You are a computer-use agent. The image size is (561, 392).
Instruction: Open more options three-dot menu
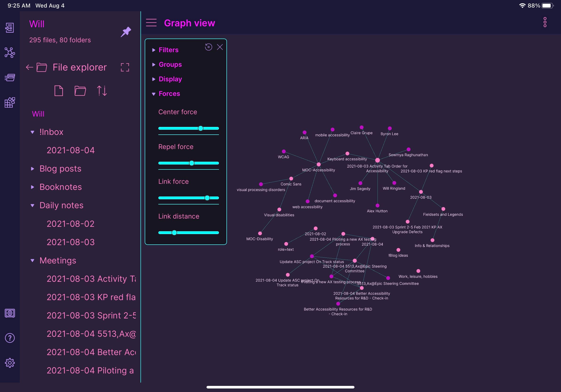[545, 22]
